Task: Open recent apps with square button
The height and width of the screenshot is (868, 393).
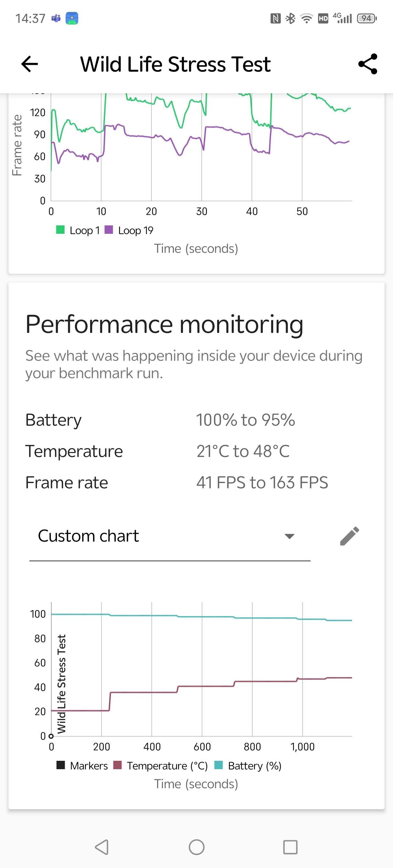Action: 290,847
